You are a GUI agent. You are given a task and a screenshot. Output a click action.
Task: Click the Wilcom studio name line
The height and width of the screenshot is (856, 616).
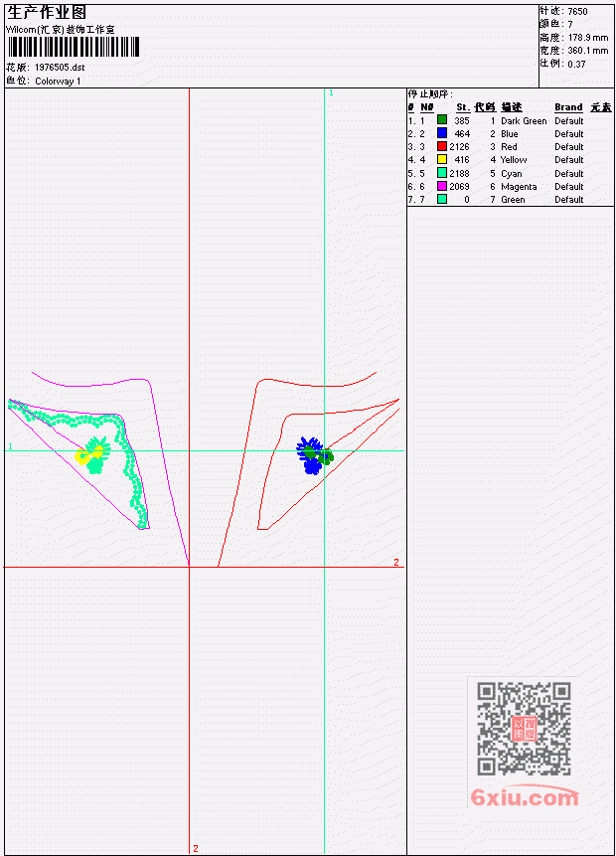pos(61,30)
